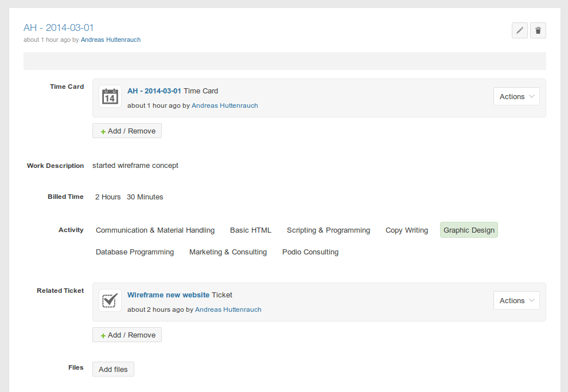Select Basic HTML activity
The image size is (568, 392).
point(251,230)
